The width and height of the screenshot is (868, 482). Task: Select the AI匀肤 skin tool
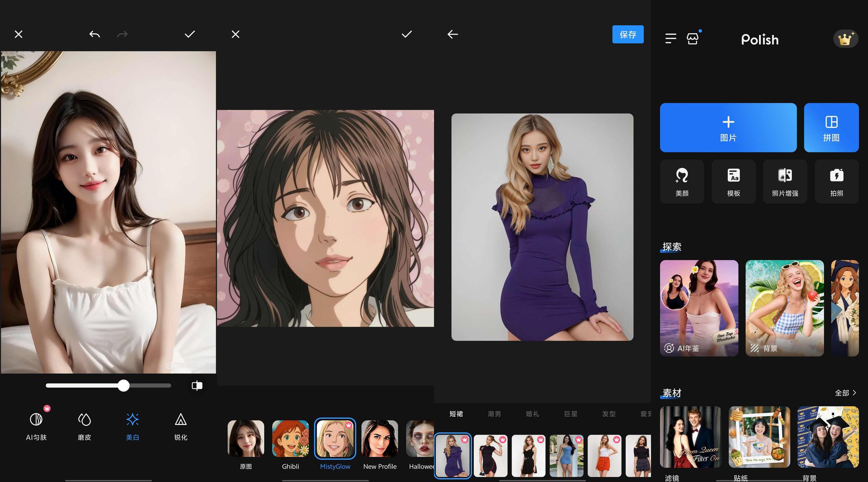[x=36, y=427]
